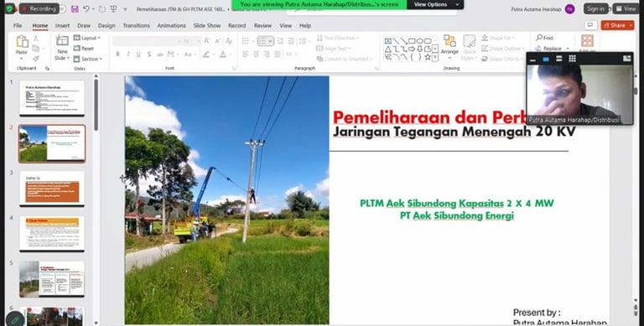Open the Add-ins icon
Screen dimensions: 644x326
[x=587, y=41]
